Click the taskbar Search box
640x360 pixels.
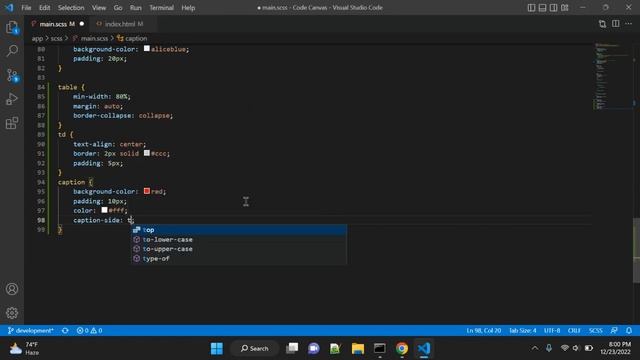click(255, 348)
